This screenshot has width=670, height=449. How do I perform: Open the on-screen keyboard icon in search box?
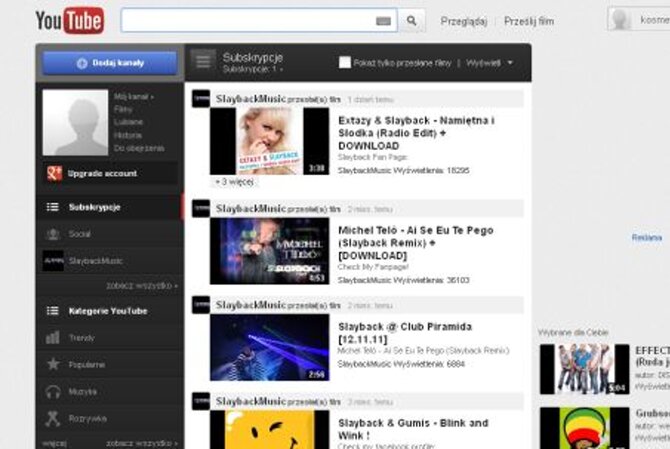click(x=383, y=21)
